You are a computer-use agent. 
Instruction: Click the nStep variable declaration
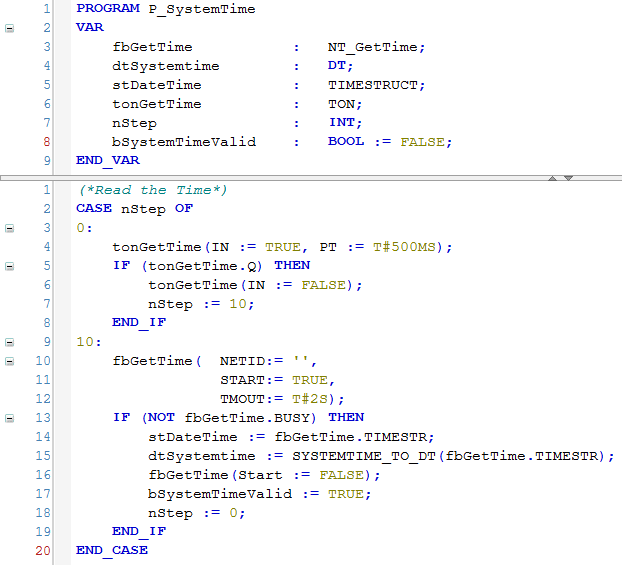[x=134, y=123]
